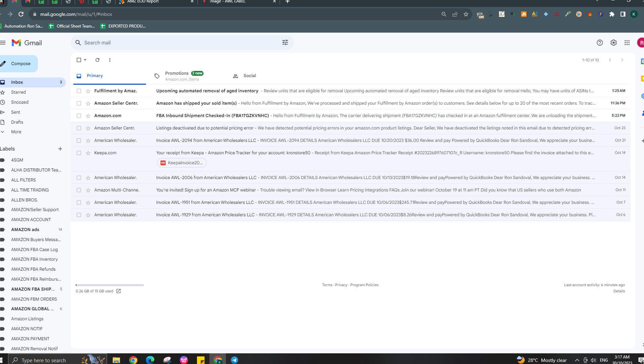Open Chrome zoom magnifier icon in address bar

(x=444, y=14)
